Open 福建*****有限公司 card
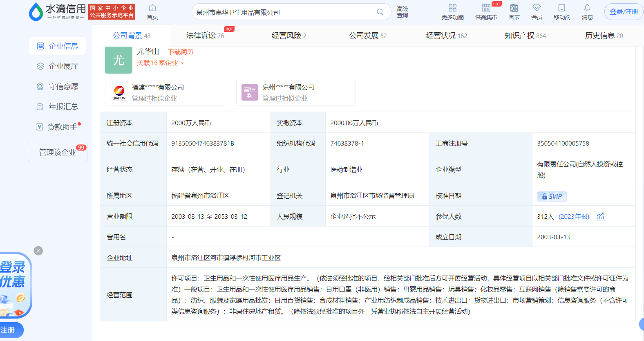This screenshot has width=644, height=341. (165, 92)
